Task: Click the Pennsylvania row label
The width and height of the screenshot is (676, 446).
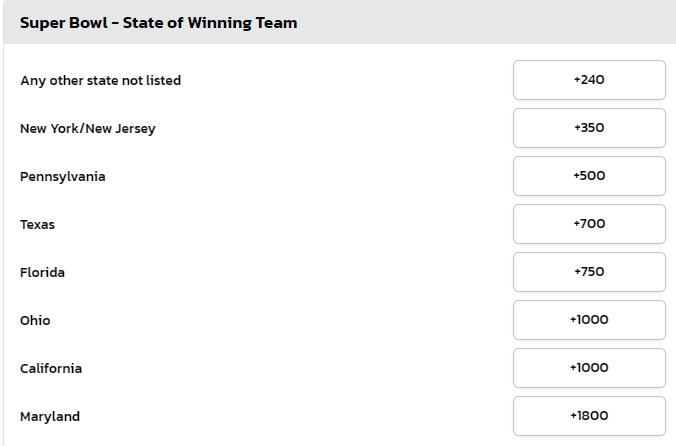Action: (62, 176)
